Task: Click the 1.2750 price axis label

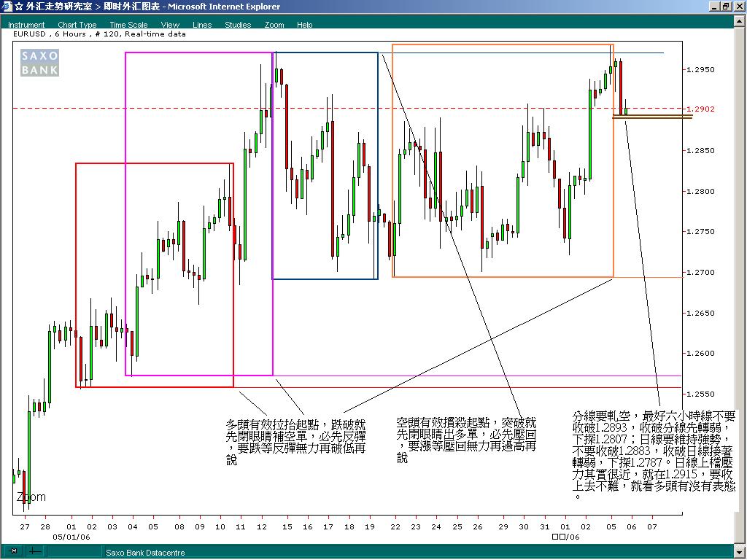Action: click(x=700, y=231)
